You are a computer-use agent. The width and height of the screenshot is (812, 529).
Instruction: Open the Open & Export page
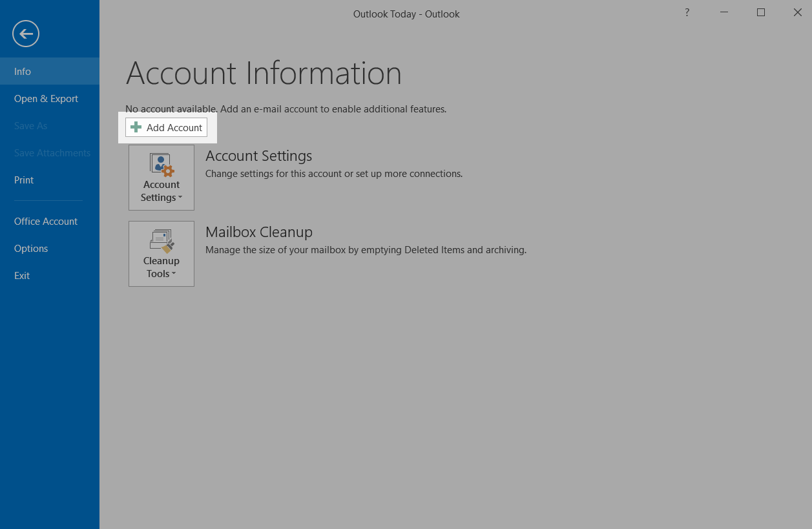coord(46,99)
